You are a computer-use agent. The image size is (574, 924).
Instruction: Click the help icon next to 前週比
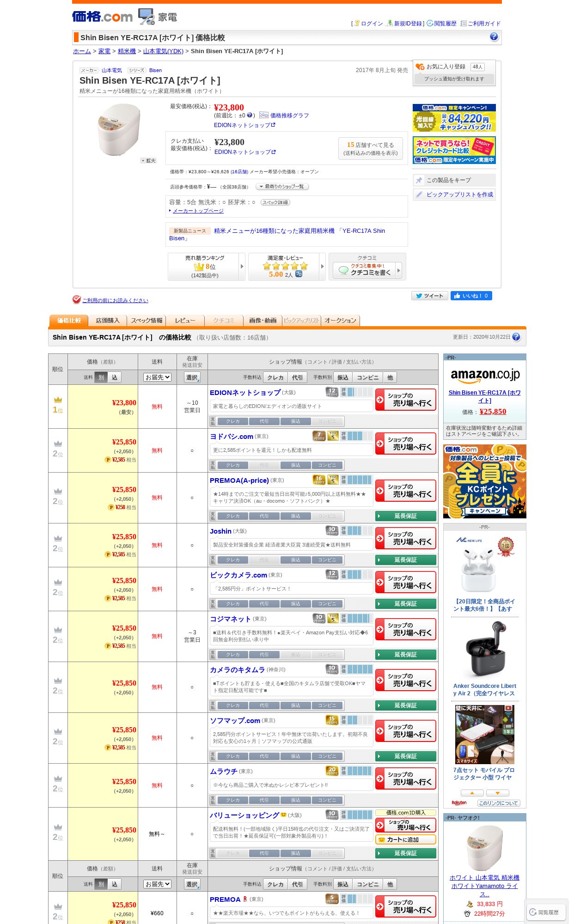(x=250, y=115)
